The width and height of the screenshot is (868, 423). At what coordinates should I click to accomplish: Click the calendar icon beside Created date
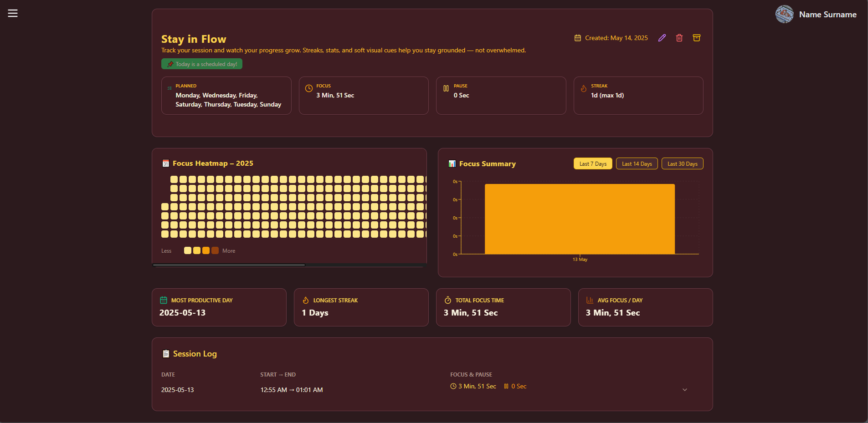tap(578, 38)
